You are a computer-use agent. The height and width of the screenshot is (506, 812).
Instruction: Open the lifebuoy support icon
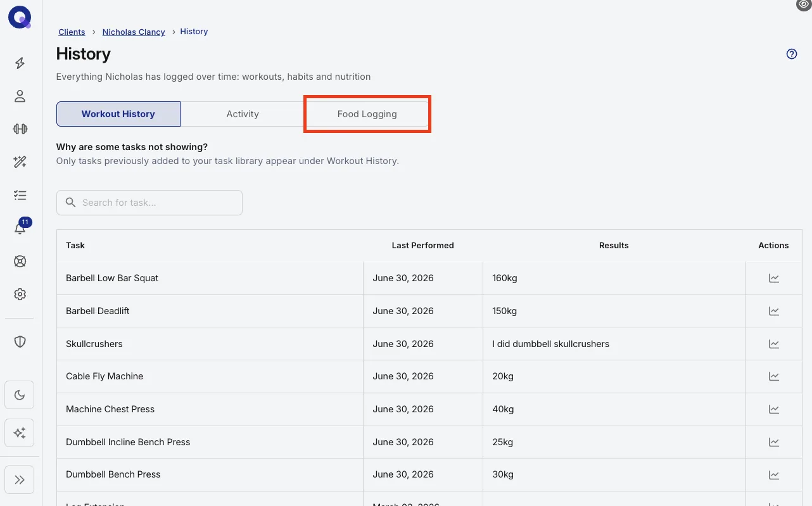[20, 262]
